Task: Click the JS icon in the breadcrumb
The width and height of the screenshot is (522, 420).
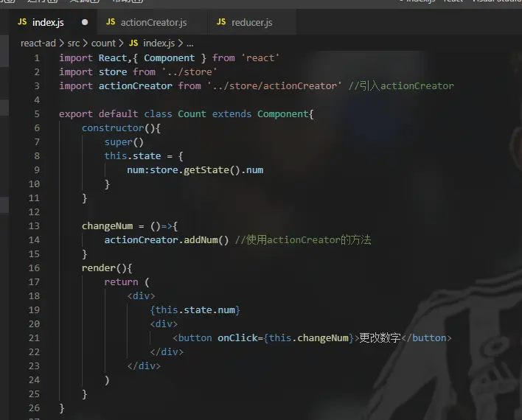Action: coord(133,43)
